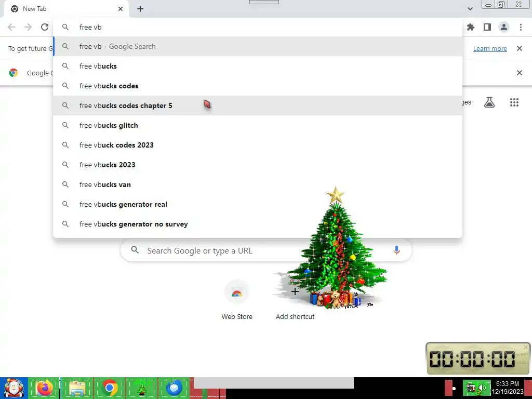Toggle the side panel icon
Image resolution: width=532 pixels, height=399 pixels.
pyautogui.click(x=487, y=27)
